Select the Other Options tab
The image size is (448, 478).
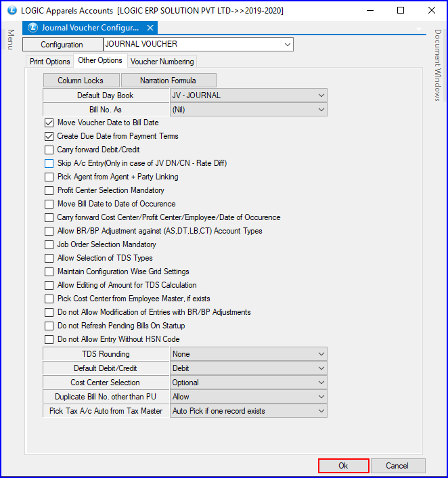coord(100,60)
